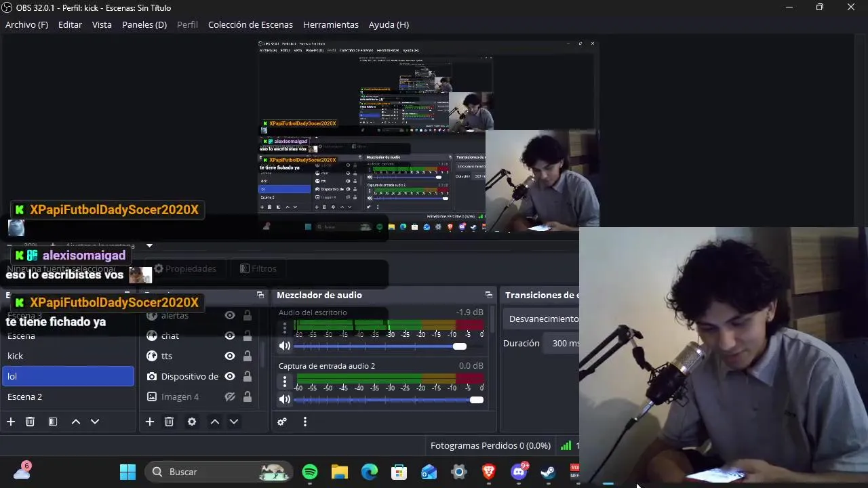
Task: Open Microsoft Edge from the taskbar
Action: (x=370, y=472)
